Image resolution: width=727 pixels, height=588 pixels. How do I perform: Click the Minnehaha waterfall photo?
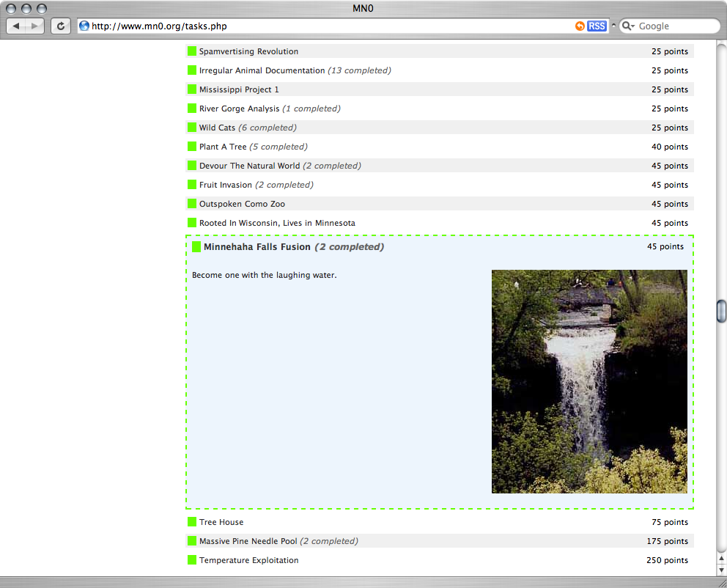[589, 381]
